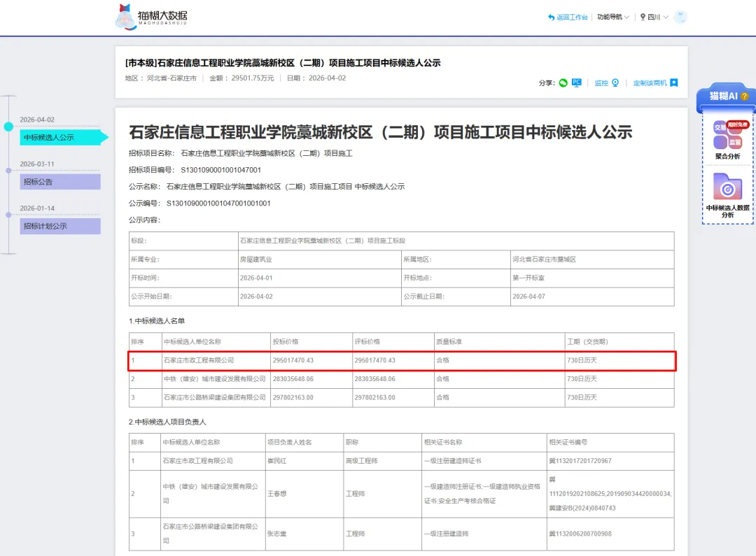
Task: Click the 2026-04-02 timeline dot
Action: (8, 127)
